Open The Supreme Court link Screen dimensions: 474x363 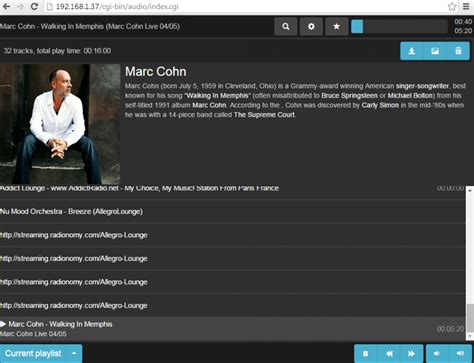click(x=264, y=115)
